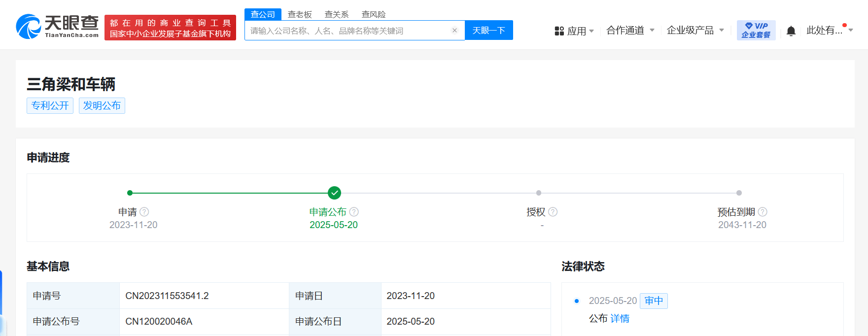The height and width of the screenshot is (336, 868).
Task: Click the green 2025-05-20 progress date
Action: tap(334, 225)
